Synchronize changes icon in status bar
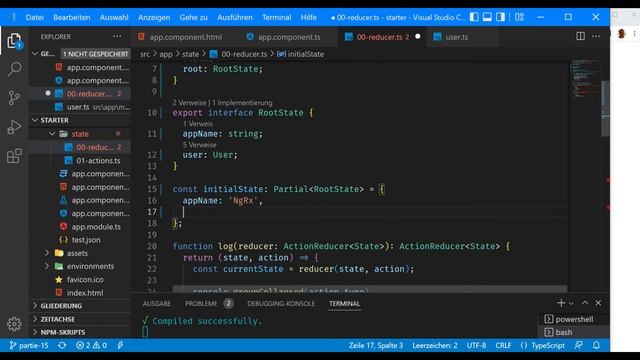 pyautogui.click(x=62, y=345)
